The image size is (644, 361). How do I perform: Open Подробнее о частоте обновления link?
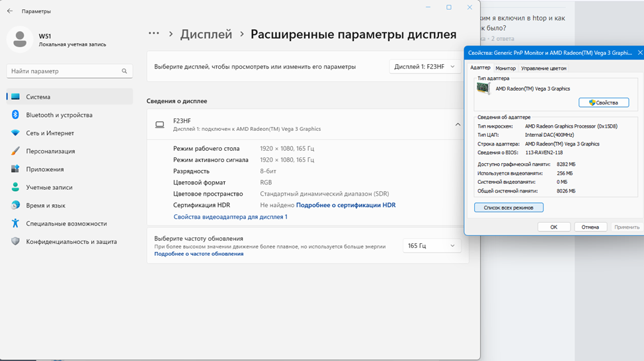[x=199, y=254]
